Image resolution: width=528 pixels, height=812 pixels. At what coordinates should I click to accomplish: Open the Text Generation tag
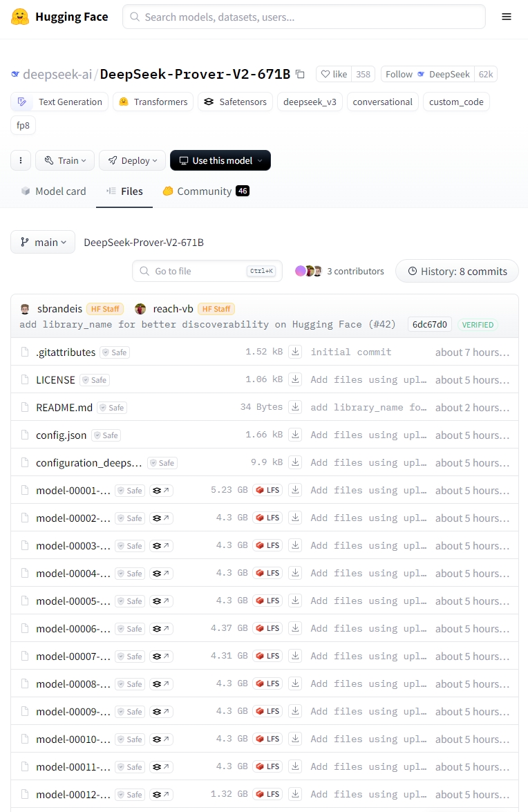[x=59, y=102]
